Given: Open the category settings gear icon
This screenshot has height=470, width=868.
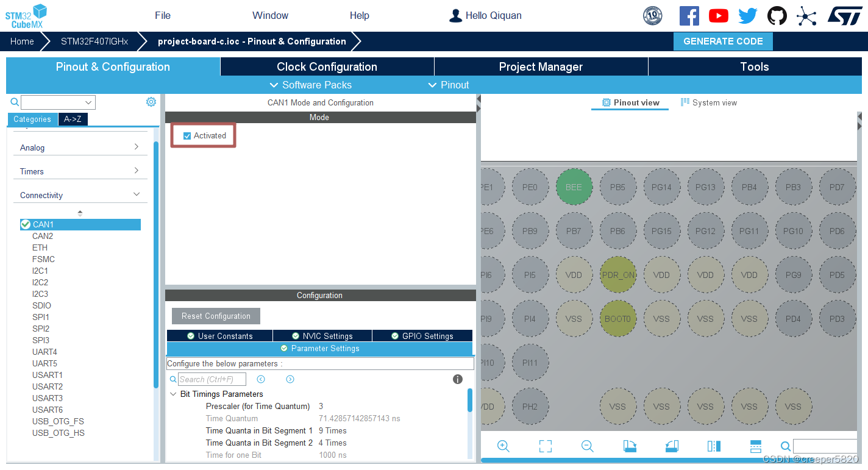Looking at the screenshot, I should [x=151, y=102].
